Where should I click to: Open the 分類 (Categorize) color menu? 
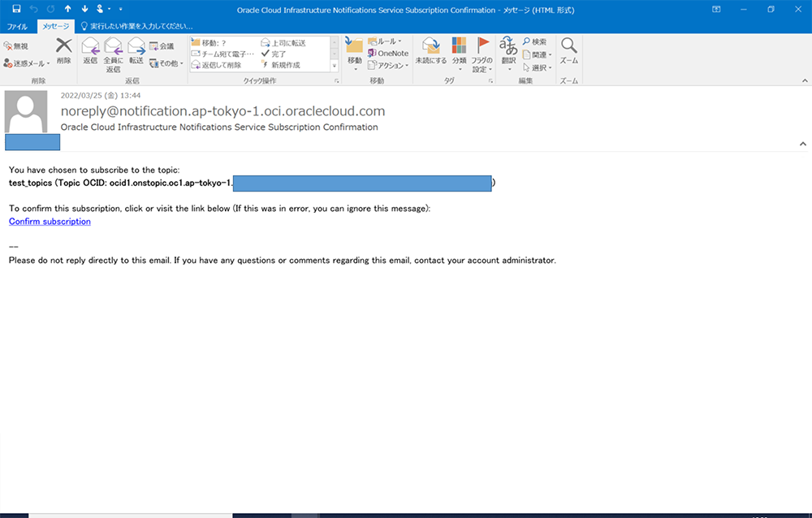(x=460, y=54)
